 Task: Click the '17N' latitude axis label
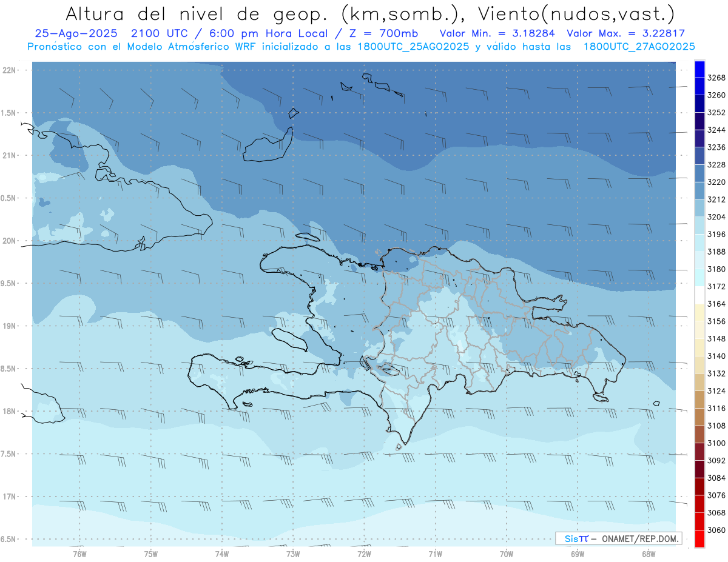(9, 497)
